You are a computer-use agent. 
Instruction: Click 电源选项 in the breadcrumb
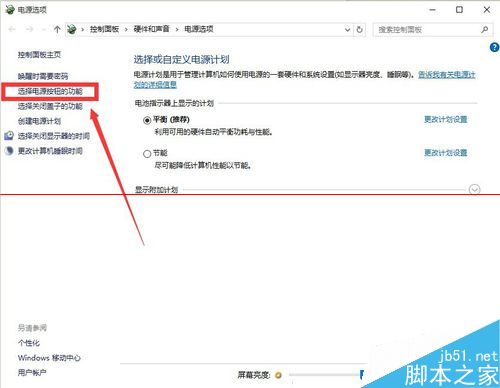pyautogui.click(x=199, y=29)
